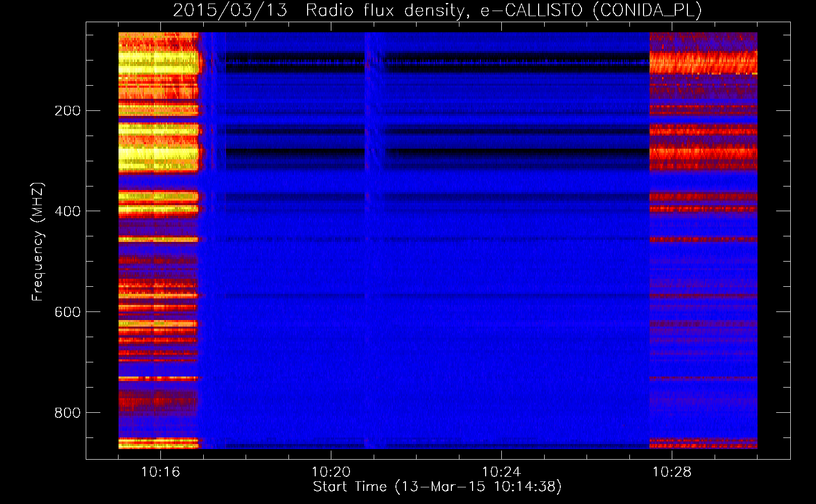Click the 400 frequency tick label

[x=68, y=212]
